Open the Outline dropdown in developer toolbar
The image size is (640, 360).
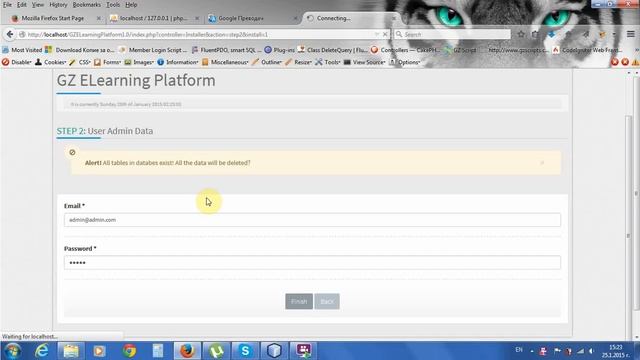tap(267, 62)
